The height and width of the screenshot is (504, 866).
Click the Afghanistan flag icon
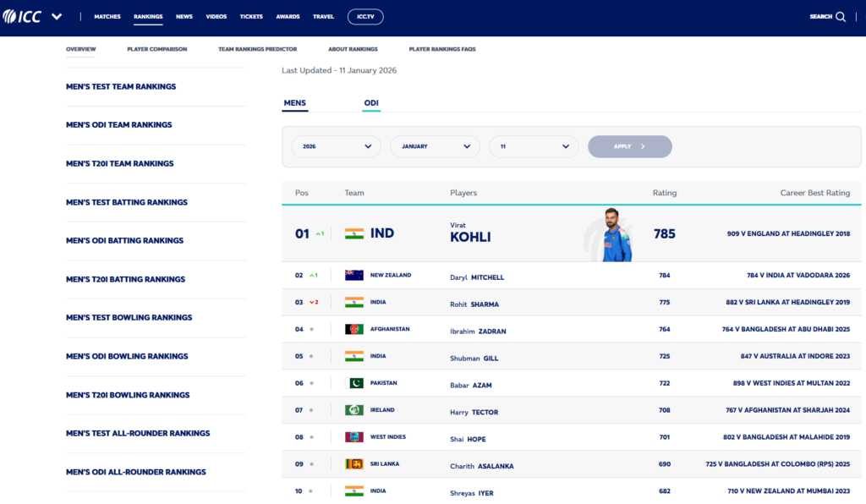tap(354, 329)
